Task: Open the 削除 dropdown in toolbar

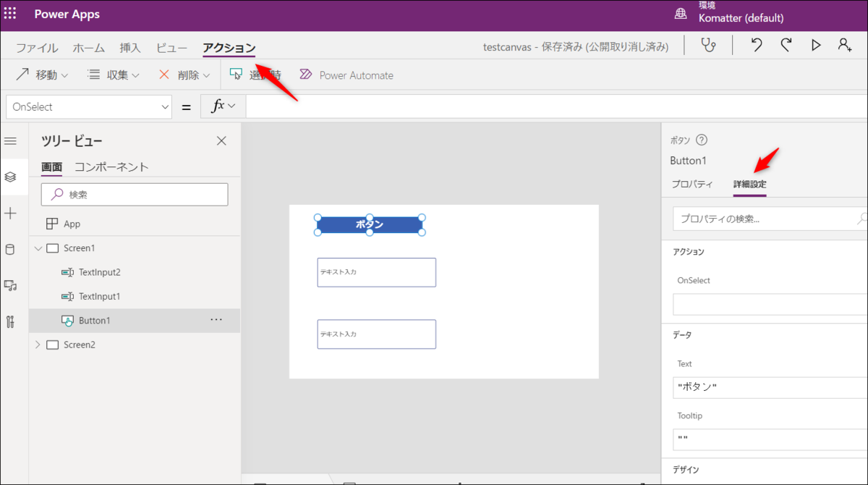Action: tap(184, 75)
